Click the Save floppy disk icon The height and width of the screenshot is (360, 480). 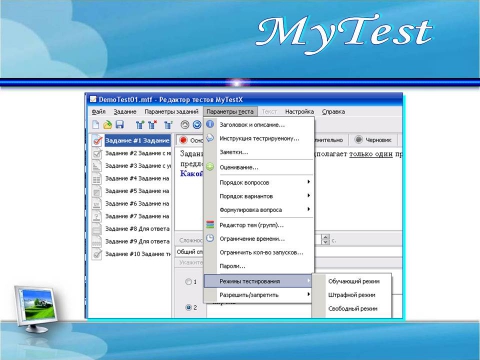click(x=120, y=125)
